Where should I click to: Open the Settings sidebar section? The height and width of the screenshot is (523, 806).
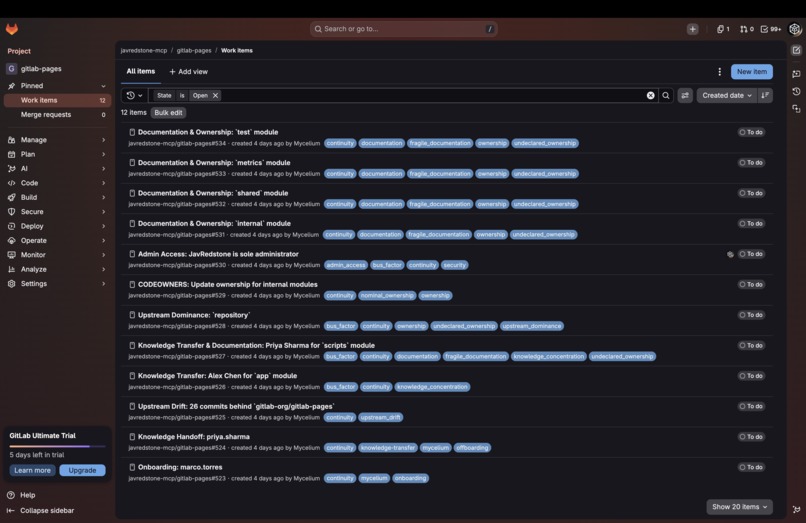pyautogui.click(x=57, y=283)
